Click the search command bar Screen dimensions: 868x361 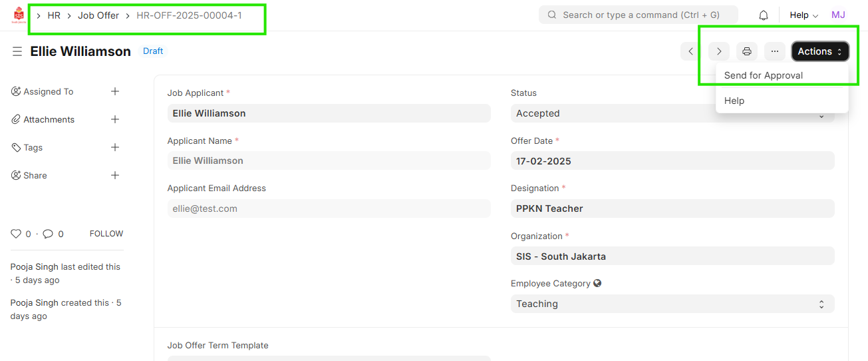639,15
